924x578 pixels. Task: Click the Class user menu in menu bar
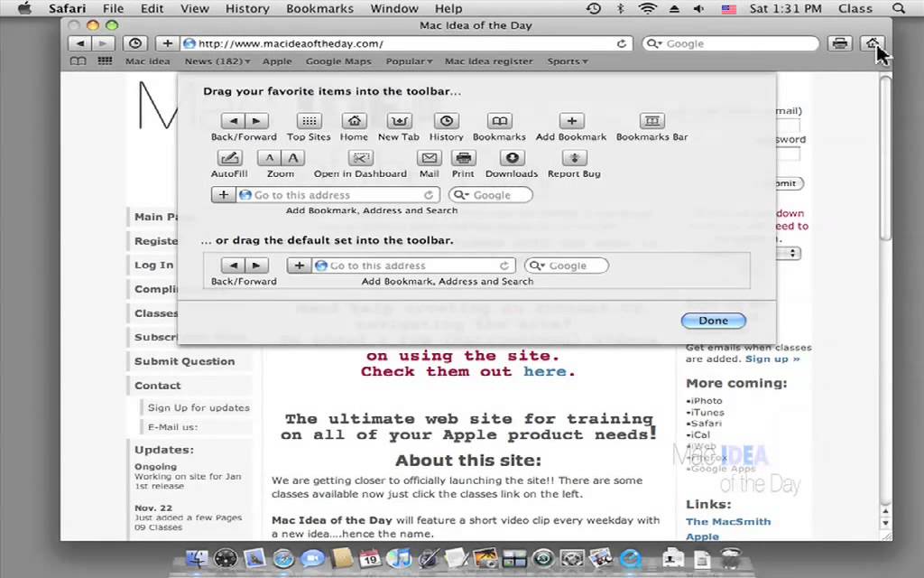pos(855,9)
